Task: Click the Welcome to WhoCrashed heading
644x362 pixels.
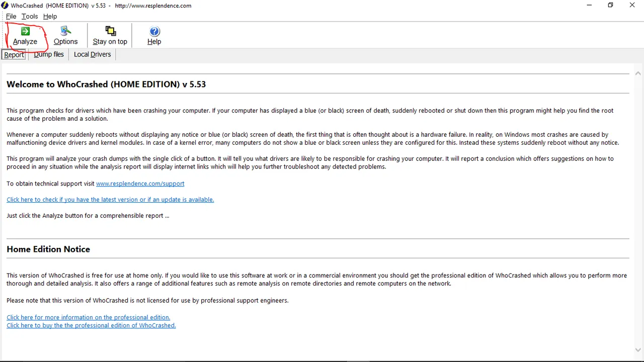Action: [x=106, y=84]
